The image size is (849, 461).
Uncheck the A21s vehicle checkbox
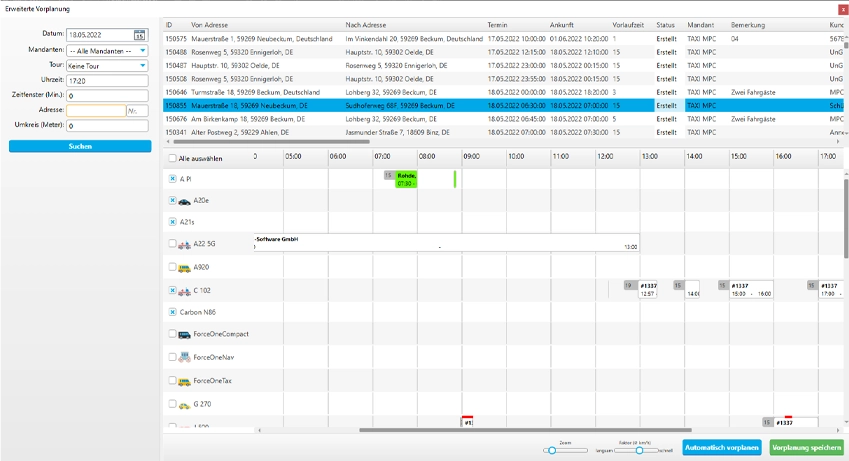[172, 222]
